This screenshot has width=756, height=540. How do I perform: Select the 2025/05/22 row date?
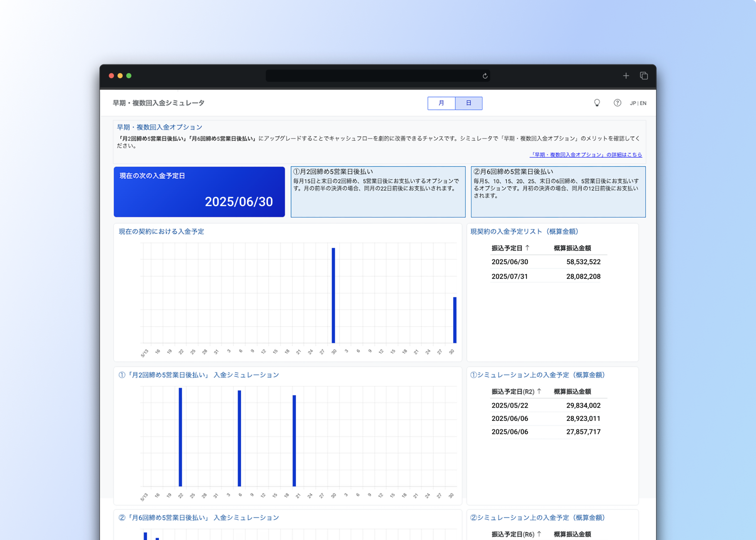(x=510, y=405)
